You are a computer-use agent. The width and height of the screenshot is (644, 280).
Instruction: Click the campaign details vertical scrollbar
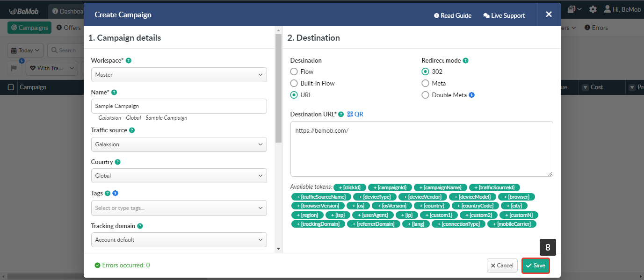click(x=278, y=89)
